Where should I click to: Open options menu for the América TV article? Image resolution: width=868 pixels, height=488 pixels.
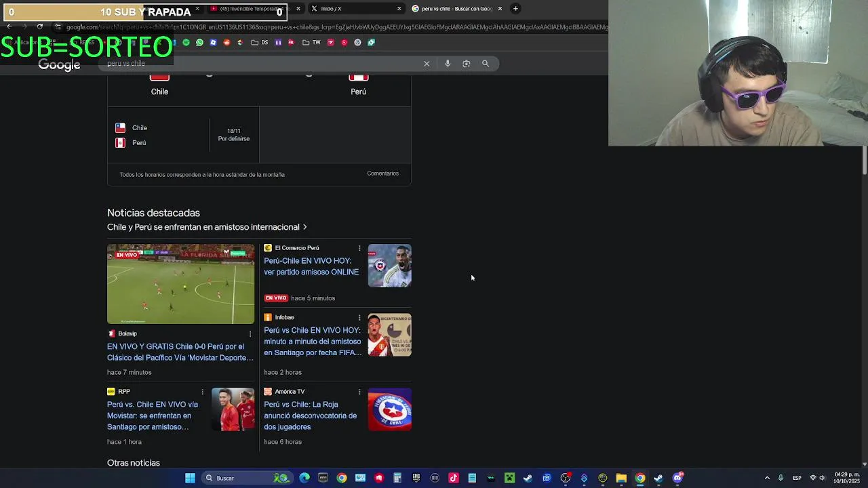pos(359,392)
